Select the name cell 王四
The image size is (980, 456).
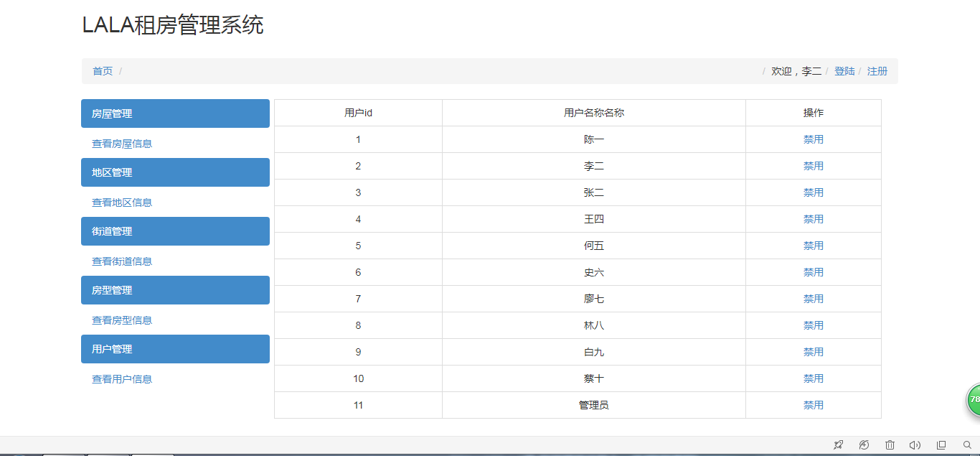pos(594,219)
